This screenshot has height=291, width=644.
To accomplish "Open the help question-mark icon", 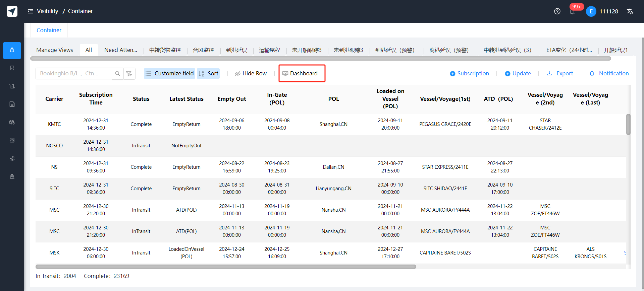I will 557,11.
